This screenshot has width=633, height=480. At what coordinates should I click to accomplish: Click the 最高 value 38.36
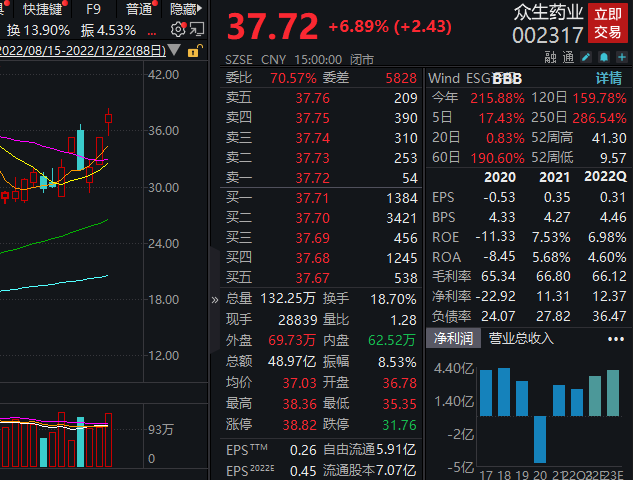(x=299, y=404)
